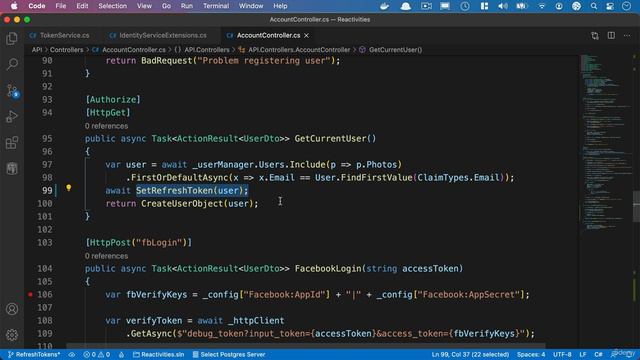Screen dimensions: 640x360
Task: Click 0 references above FacebookLogin
Action: 106,256
